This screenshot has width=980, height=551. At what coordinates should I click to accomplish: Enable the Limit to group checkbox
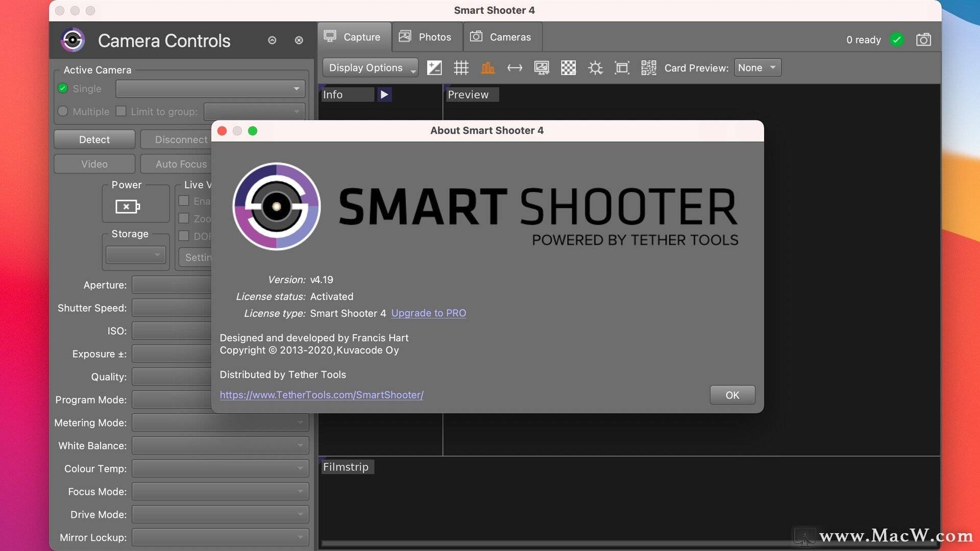(x=121, y=111)
